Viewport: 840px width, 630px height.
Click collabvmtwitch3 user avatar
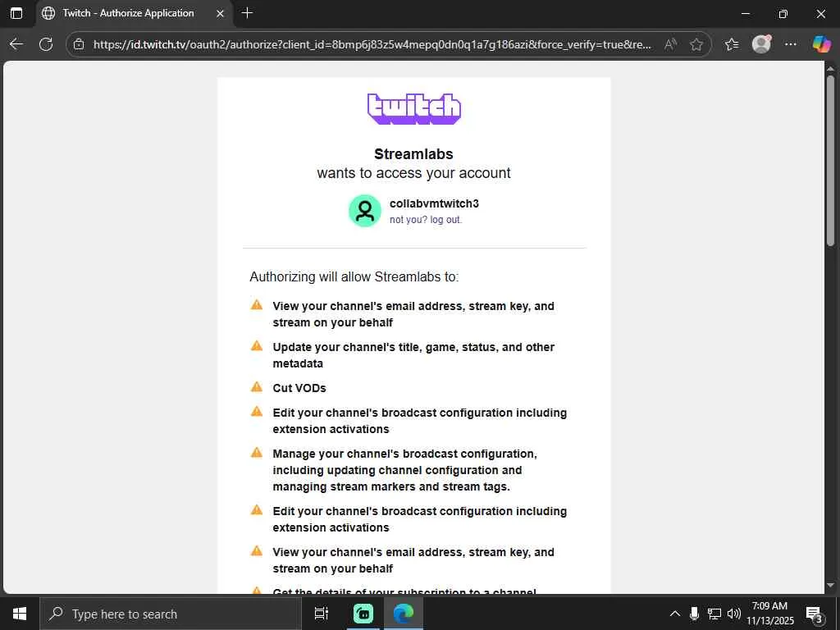click(x=365, y=211)
